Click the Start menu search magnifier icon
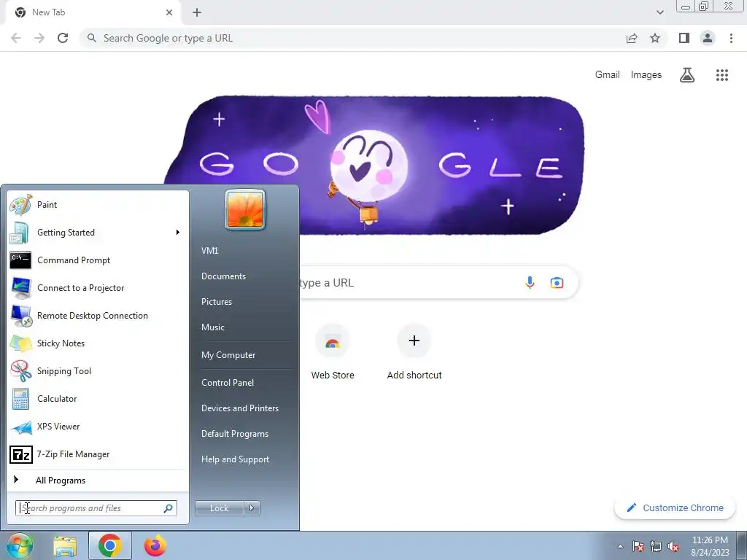The height and width of the screenshot is (560, 747). click(x=169, y=508)
